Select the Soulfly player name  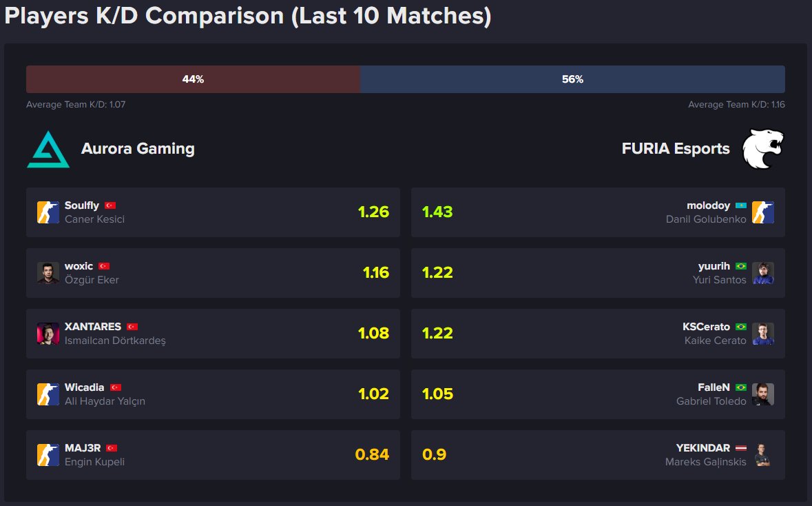pyautogui.click(x=82, y=205)
